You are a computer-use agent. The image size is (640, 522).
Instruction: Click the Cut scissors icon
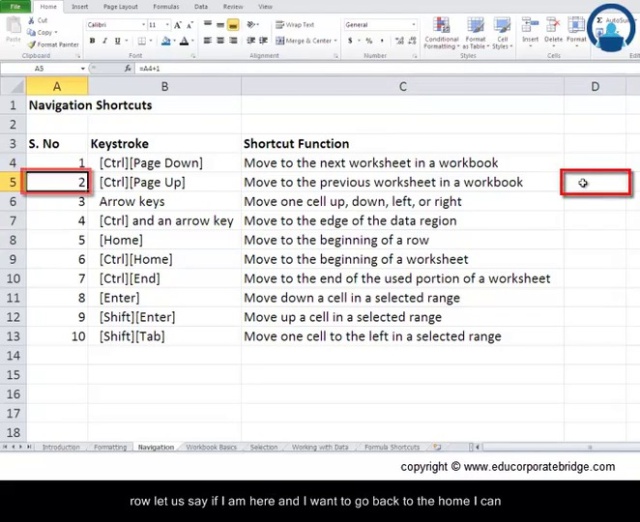click(x=31, y=20)
